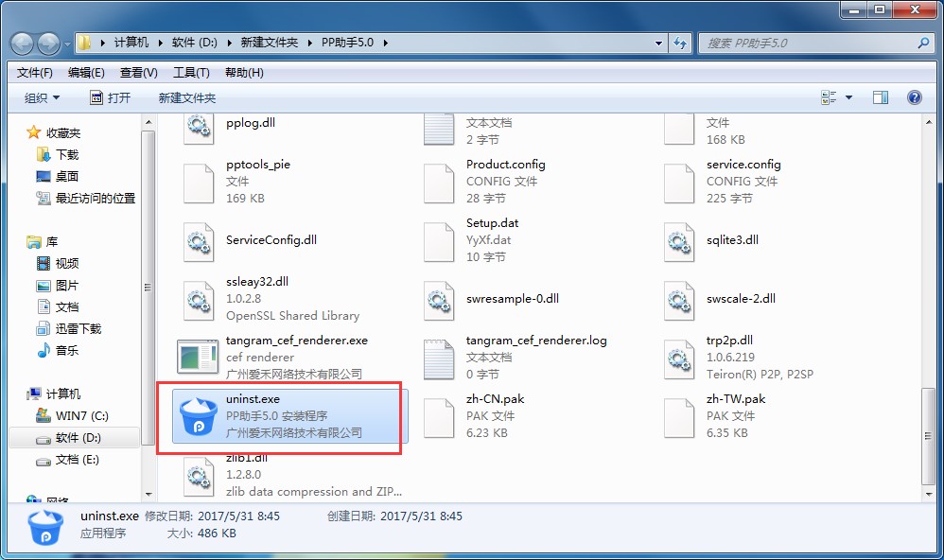
Task: Select the zlib1.dll file icon
Action: tap(198, 476)
